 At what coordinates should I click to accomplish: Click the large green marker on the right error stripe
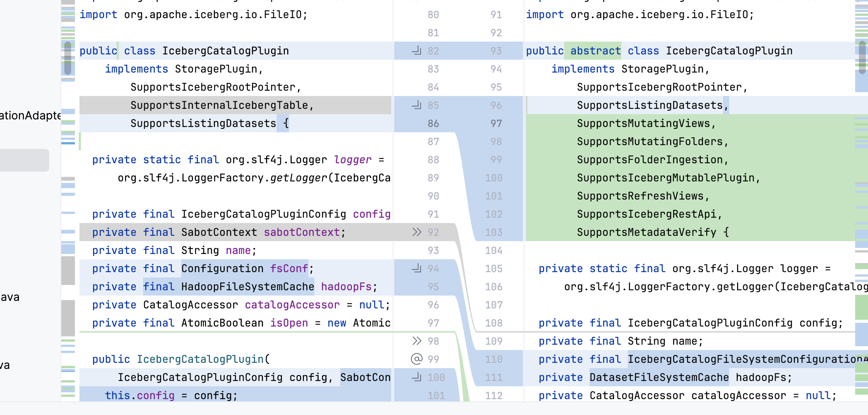click(x=861, y=307)
